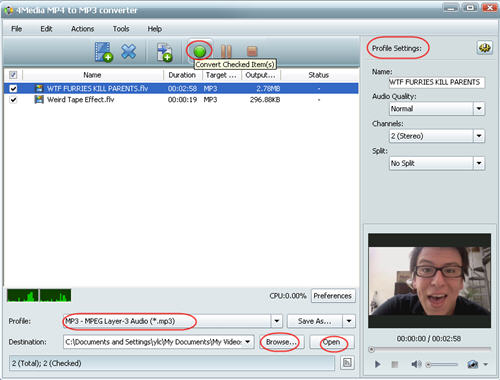Viewport: 500px width, 380px height.
Task: Open the Profile dropdown arrow
Action: [276, 321]
